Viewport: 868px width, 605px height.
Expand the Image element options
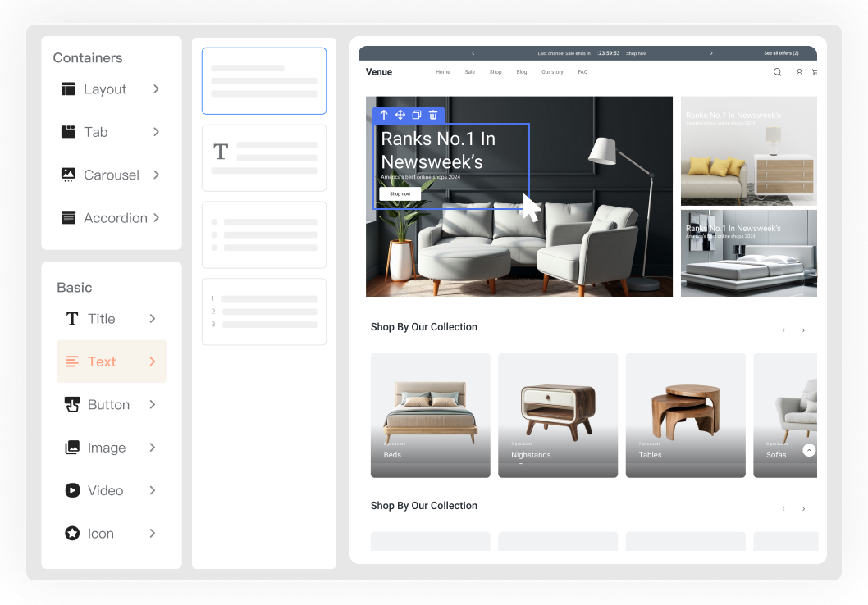(153, 448)
